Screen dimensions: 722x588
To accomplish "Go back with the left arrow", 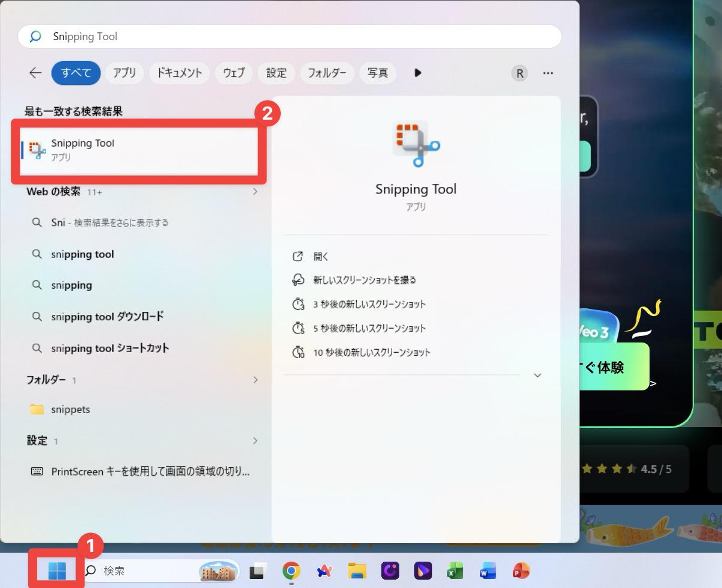I will click(35, 73).
